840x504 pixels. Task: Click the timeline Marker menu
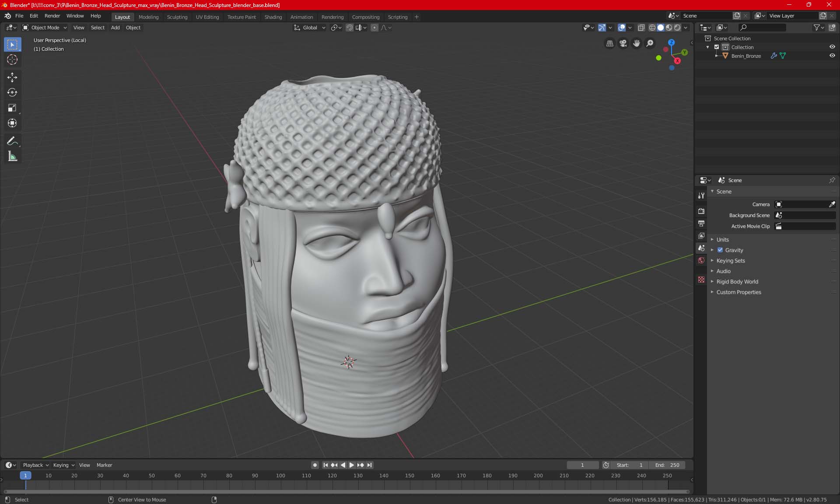point(104,465)
